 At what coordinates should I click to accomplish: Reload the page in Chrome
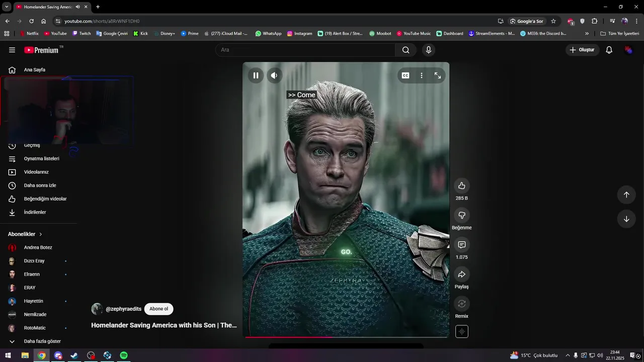tap(31, 21)
